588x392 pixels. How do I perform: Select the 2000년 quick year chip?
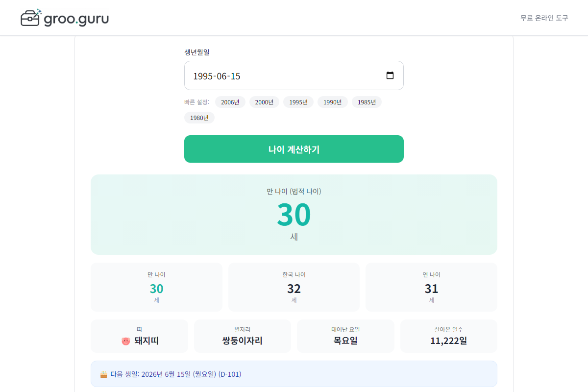[264, 102]
